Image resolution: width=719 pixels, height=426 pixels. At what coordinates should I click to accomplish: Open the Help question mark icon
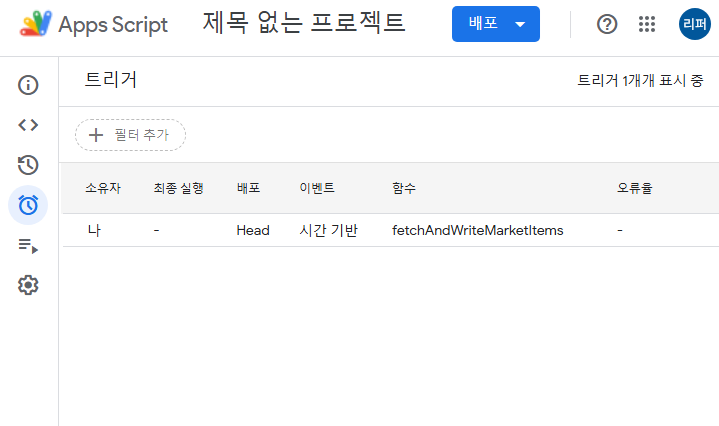[x=607, y=24]
